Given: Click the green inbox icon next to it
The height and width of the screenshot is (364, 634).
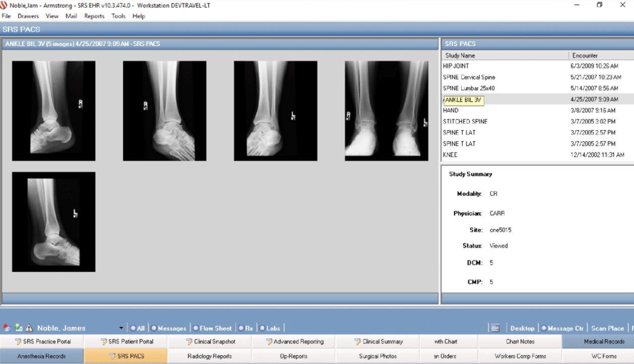Looking at the screenshot, I should click(17, 328).
